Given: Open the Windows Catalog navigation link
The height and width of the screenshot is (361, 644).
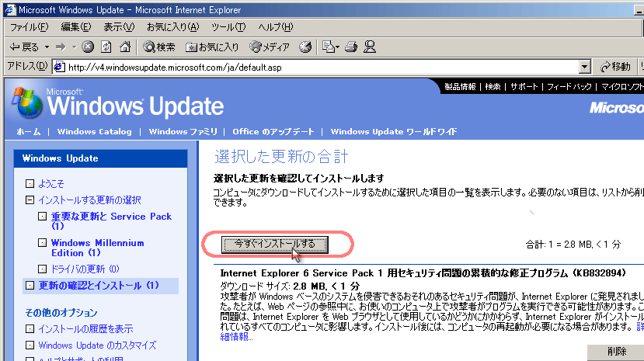Looking at the screenshot, I should tap(94, 131).
